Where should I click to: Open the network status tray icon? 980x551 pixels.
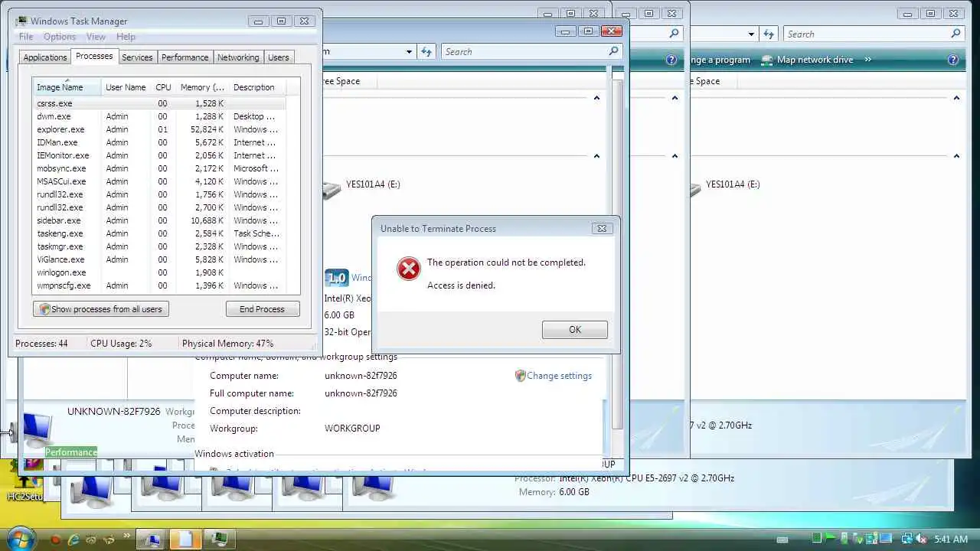tap(907, 540)
